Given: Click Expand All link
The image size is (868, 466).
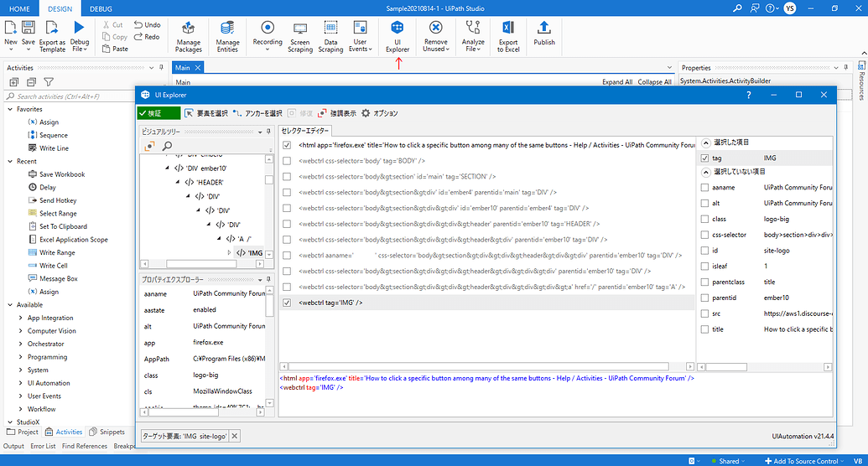Looking at the screenshot, I should pos(617,82).
